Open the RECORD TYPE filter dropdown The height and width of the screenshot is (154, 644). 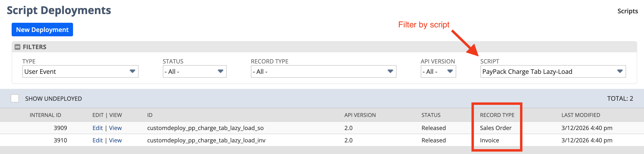(x=390, y=72)
